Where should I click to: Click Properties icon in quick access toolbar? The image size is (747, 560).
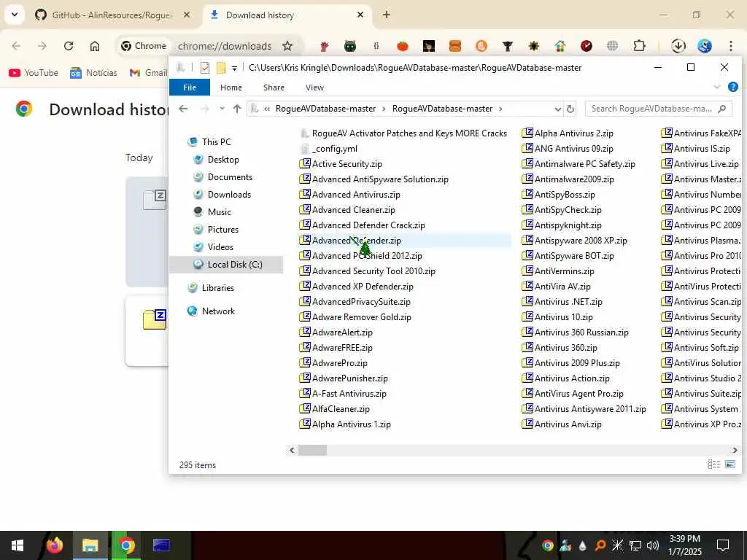point(205,68)
